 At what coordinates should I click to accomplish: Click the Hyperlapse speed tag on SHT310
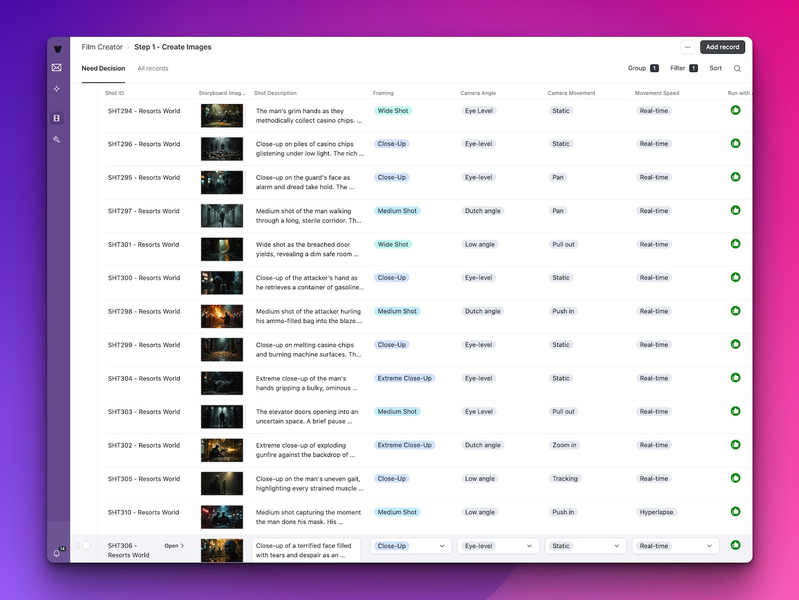pyautogui.click(x=656, y=512)
